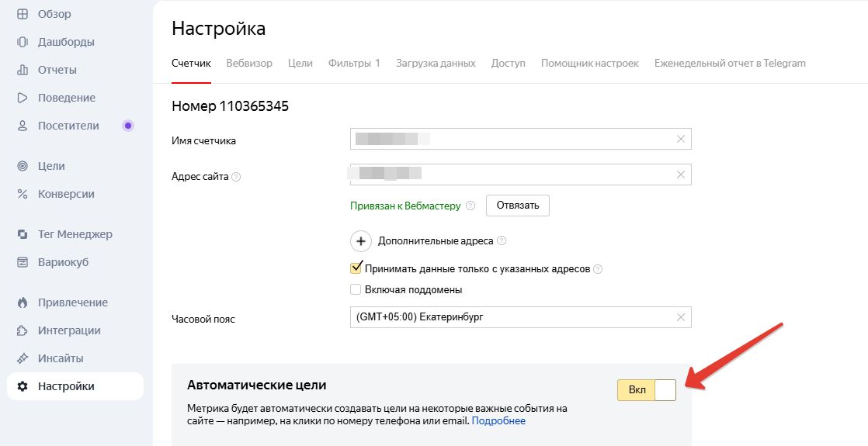Enable the Включая поддомены checkbox

(x=356, y=289)
